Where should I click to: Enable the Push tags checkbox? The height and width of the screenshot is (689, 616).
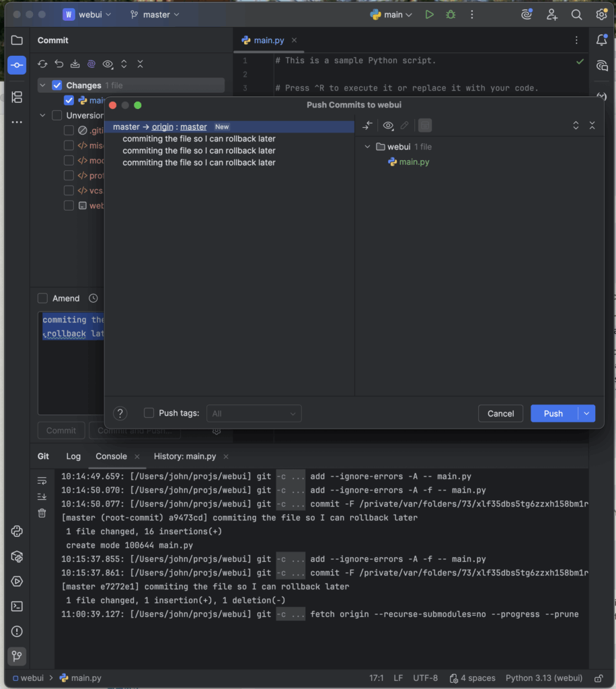[x=149, y=413]
